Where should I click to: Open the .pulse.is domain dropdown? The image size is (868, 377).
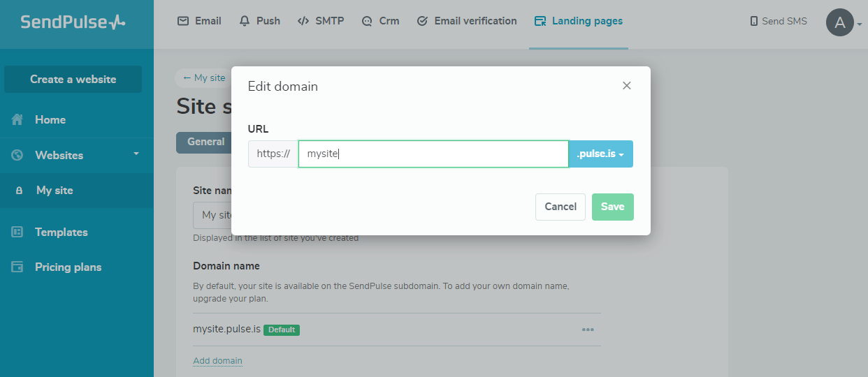(600, 154)
